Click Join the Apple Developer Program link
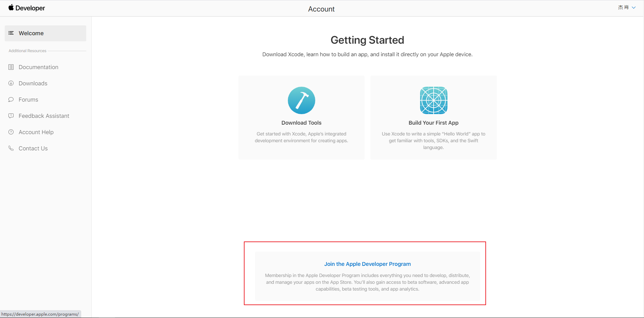This screenshot has height=318, width=644. tap(367, 264)
